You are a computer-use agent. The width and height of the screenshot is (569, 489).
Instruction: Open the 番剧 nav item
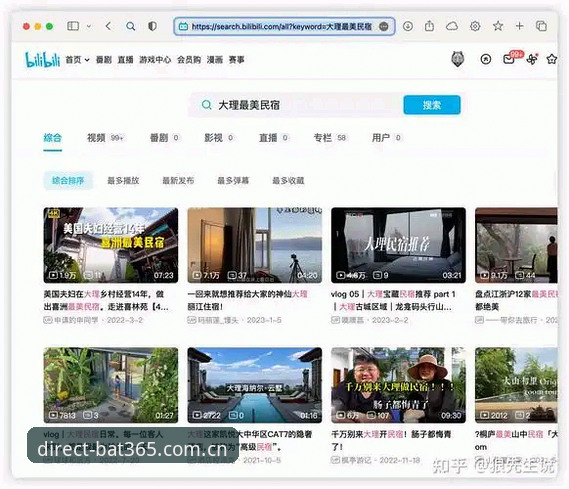103,59
